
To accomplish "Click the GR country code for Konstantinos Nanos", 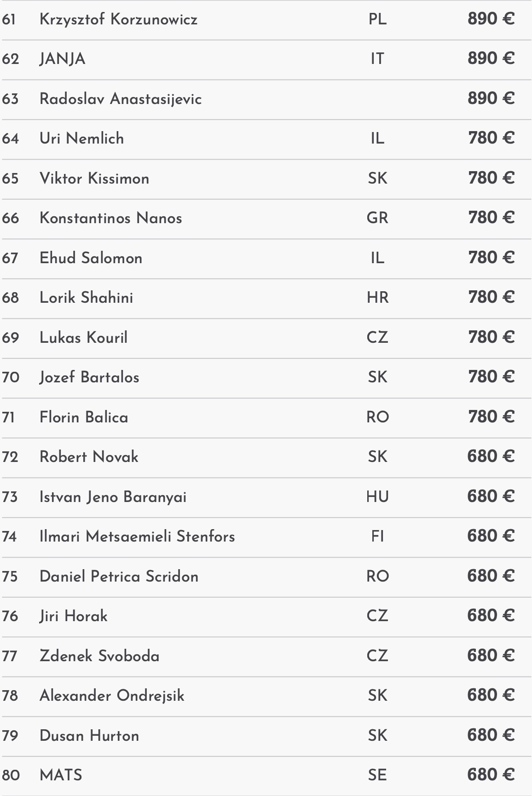I will pyautogui.click(x=377, y=218).
